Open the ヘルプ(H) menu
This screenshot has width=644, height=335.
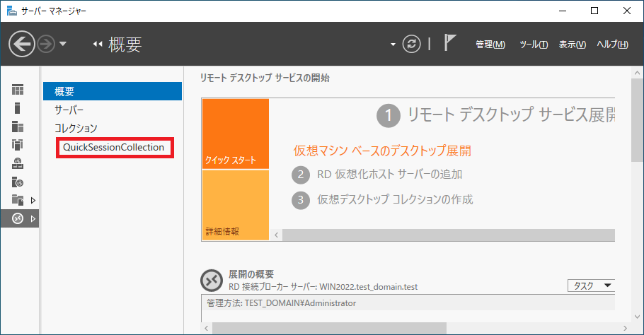pyautogui.click(x=612, y=45)
